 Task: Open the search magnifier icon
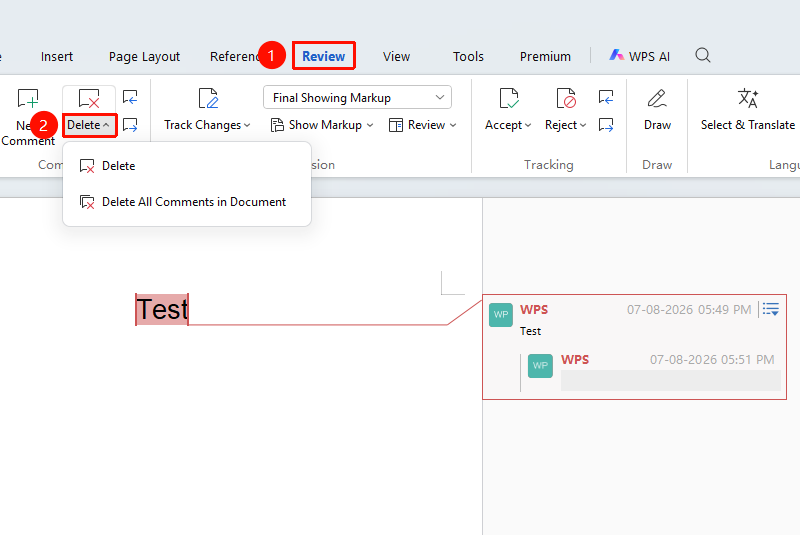(x=703, y=55)
